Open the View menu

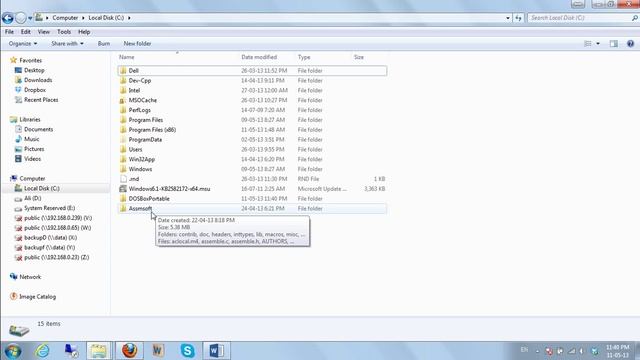[x=44, y=32]
